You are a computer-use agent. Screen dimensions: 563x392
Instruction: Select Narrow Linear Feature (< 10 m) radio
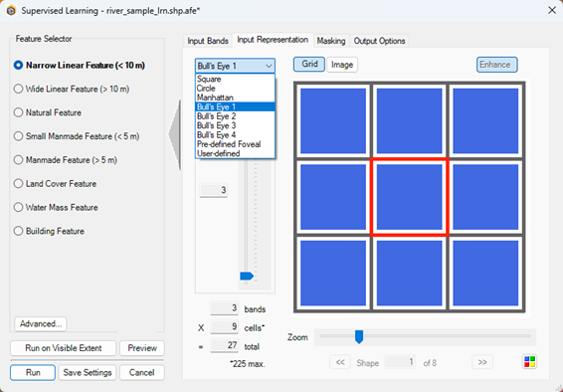pos(18,66)
